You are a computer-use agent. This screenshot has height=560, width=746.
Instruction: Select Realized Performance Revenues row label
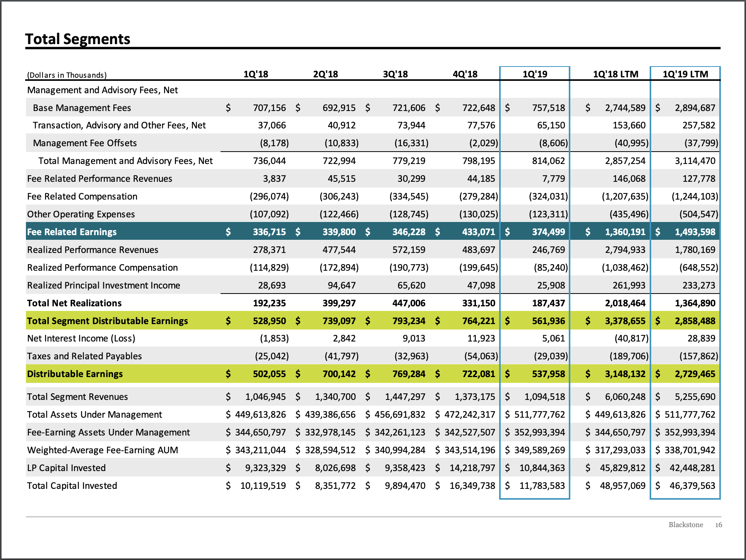[93, 250]
